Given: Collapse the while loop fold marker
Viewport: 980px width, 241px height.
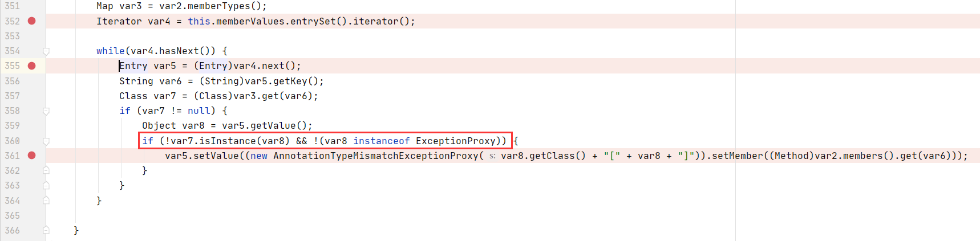Looking at the screenshot, I should pyautogui.click(x=46, y=51).
